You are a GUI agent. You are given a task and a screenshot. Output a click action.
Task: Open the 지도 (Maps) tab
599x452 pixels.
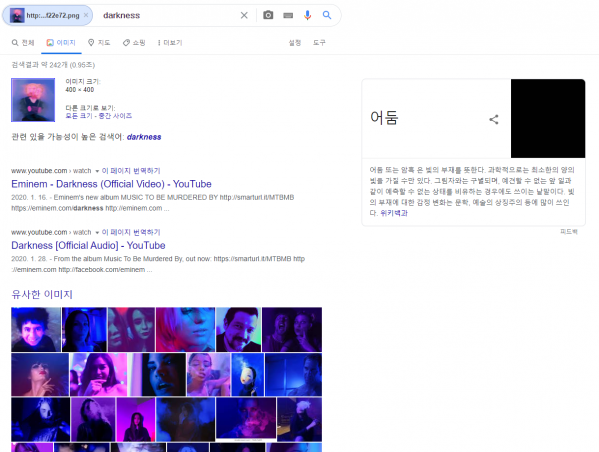(99, 42)
